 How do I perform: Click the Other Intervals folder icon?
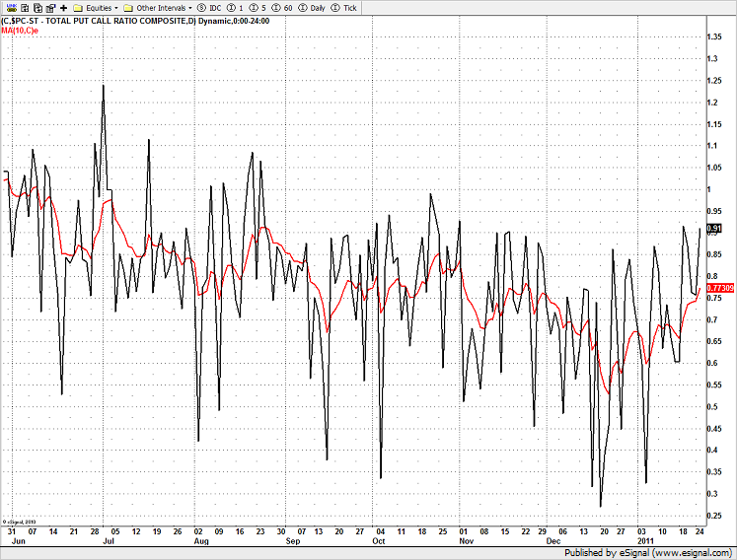click(x=128, y=7)
